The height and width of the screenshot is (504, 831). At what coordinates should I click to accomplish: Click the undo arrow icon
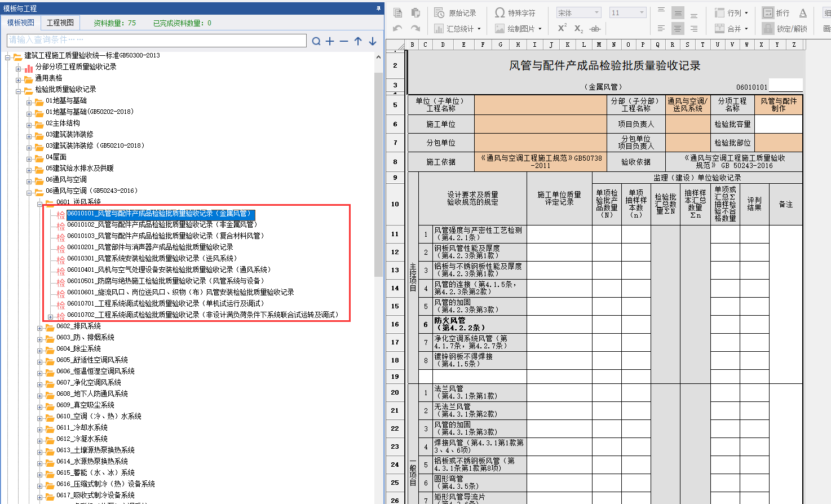(x=397, y=29)
